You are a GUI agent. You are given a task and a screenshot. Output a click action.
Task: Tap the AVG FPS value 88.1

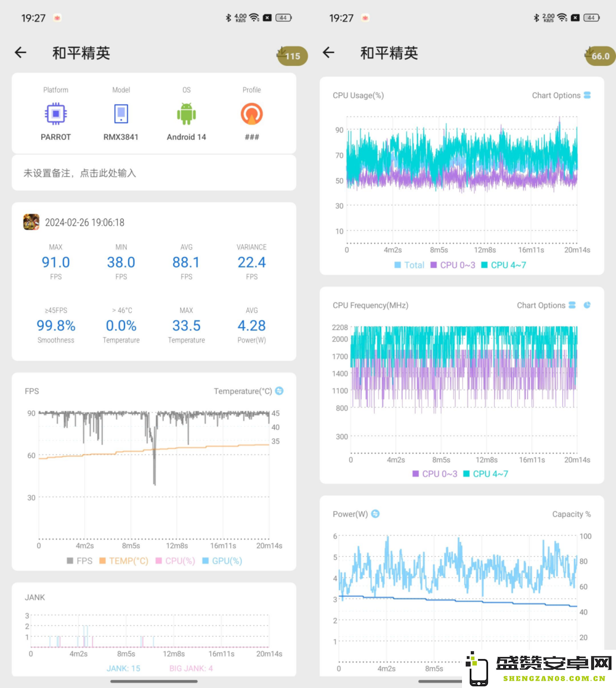tap(186, 262)
